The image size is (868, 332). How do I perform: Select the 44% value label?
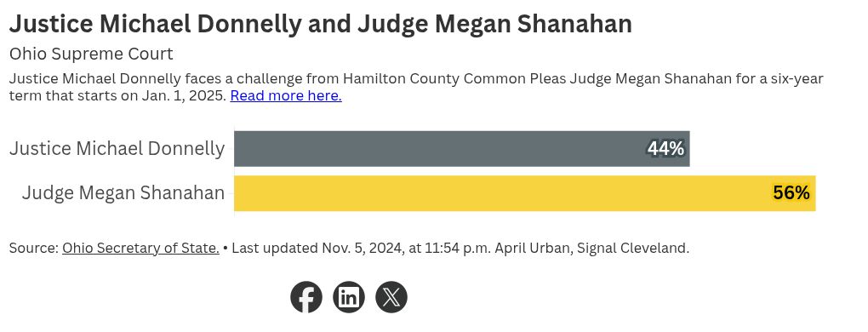click(666, 149)
